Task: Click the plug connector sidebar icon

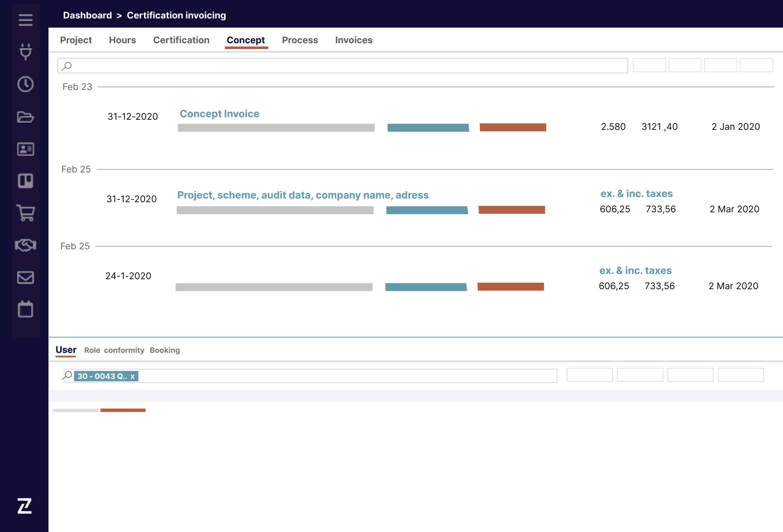Action: coord(26,52)
